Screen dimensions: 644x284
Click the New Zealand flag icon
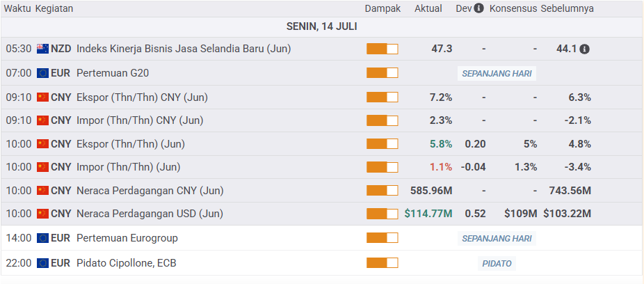[x=42, y=49]
